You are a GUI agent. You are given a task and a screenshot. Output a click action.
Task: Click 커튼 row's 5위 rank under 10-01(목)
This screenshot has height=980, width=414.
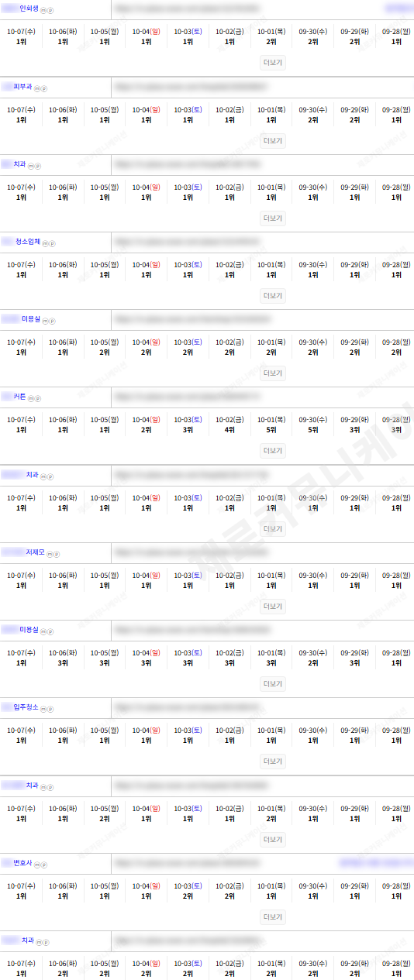click(271, 430)
